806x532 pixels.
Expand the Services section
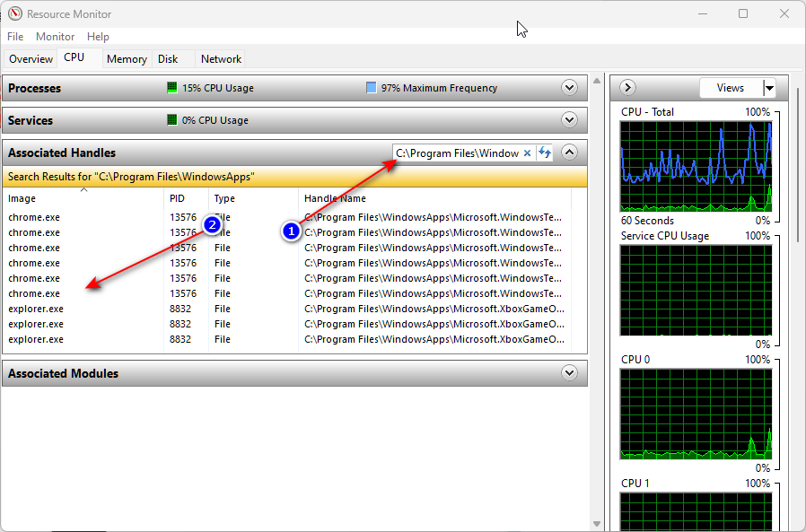point(569,120)
